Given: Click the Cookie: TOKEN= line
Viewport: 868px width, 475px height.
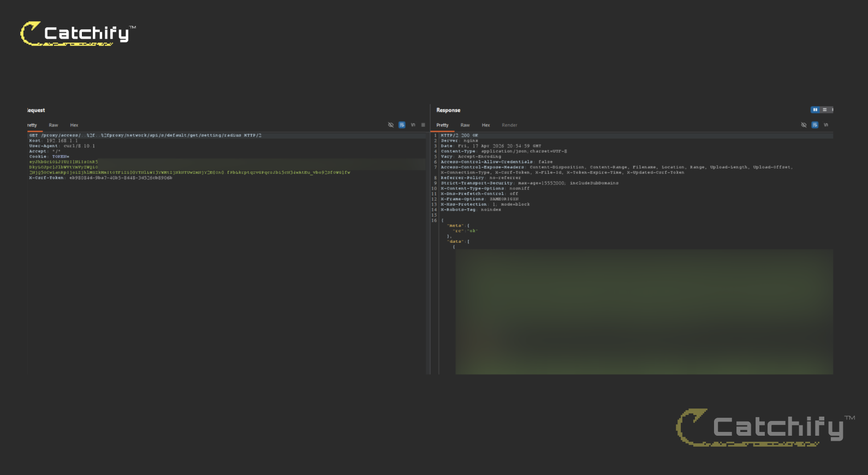Looking at the screenshot, I should point(49,157).
